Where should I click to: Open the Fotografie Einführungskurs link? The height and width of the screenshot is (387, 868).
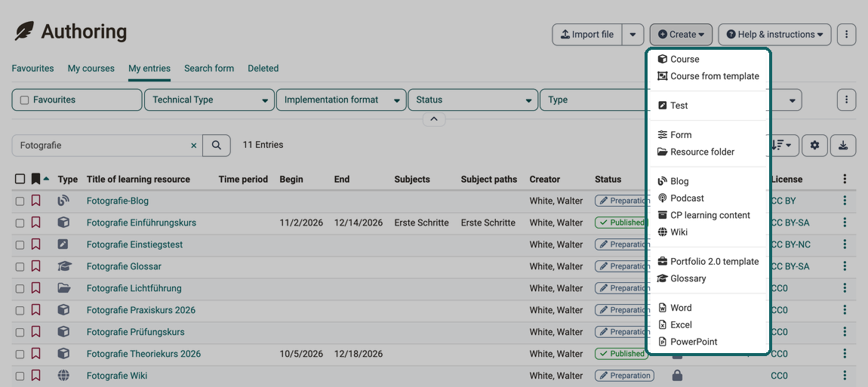point(141,223)
